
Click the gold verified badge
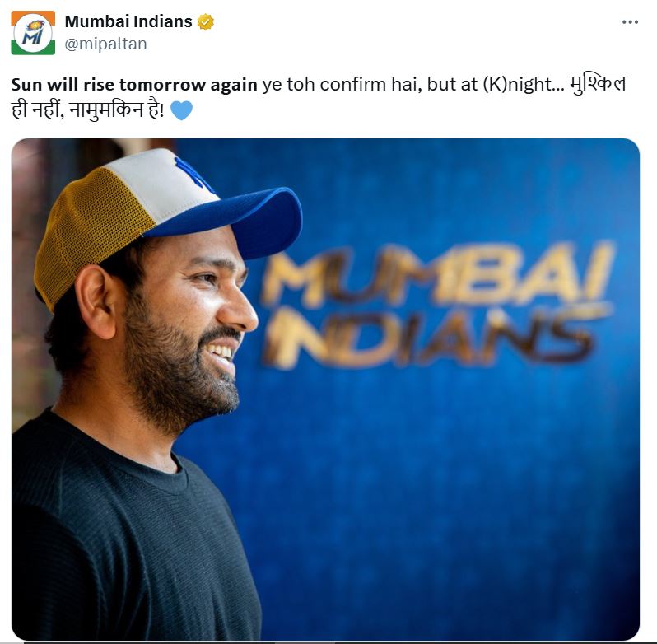point(205,21)
